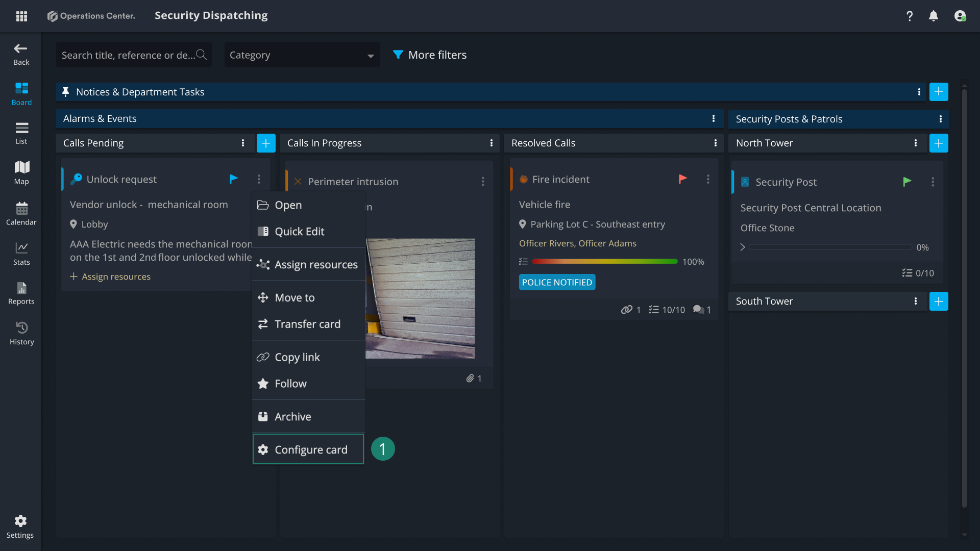
Task: Click the search title or reference field
Action: 128,55
